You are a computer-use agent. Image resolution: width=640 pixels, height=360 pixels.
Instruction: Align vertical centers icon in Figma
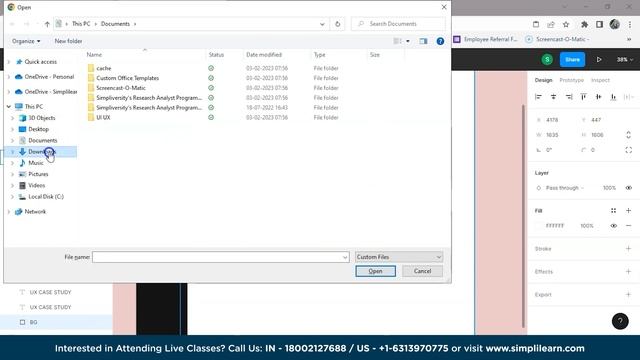tap(598, 97)
